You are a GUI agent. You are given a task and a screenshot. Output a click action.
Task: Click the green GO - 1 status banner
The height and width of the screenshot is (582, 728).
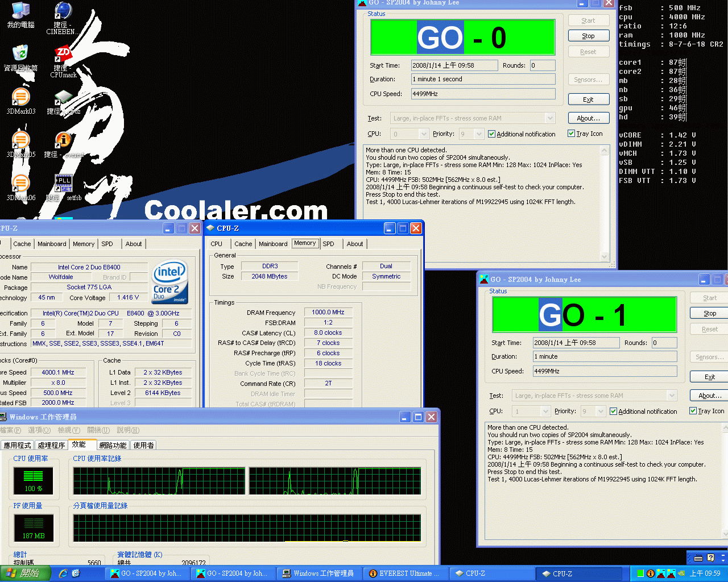tap(584, 314)
